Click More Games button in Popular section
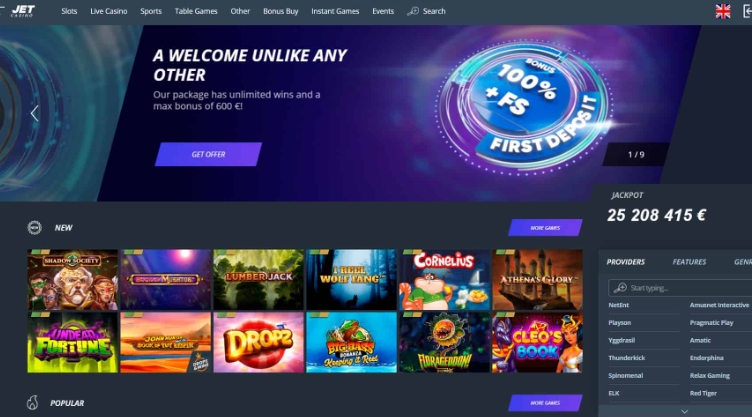The width and height of the screenshot is (752, 417). 545,403
